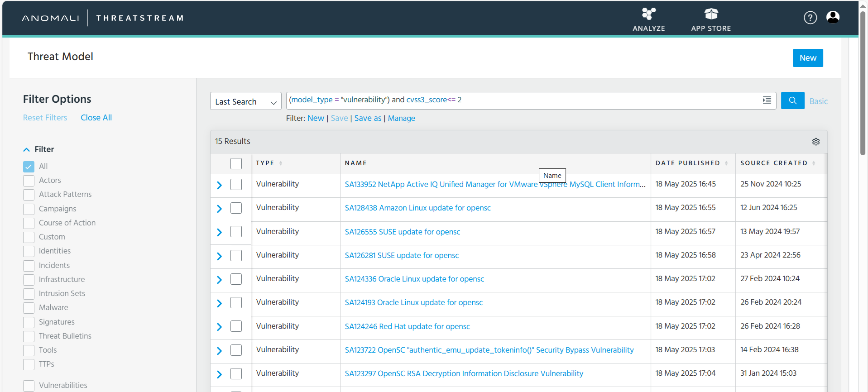
Task: Enable the Incidents filter checkbox
Action: 29,266
